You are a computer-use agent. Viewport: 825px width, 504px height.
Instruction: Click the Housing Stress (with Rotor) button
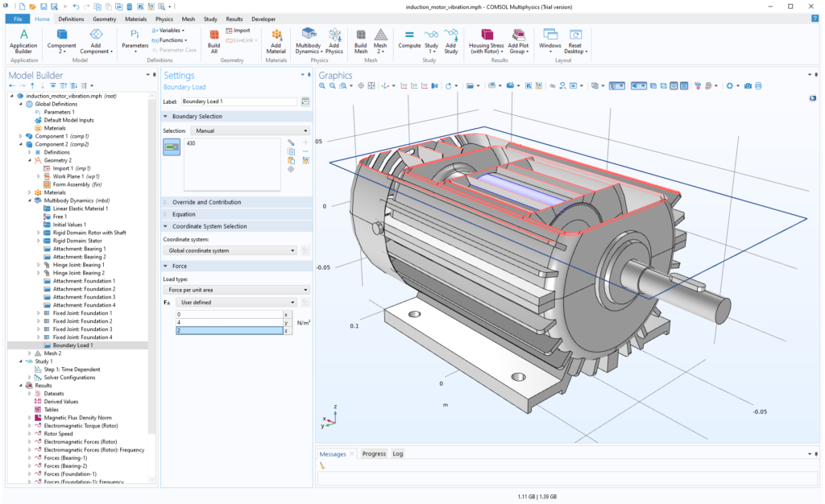coord(486,41)
